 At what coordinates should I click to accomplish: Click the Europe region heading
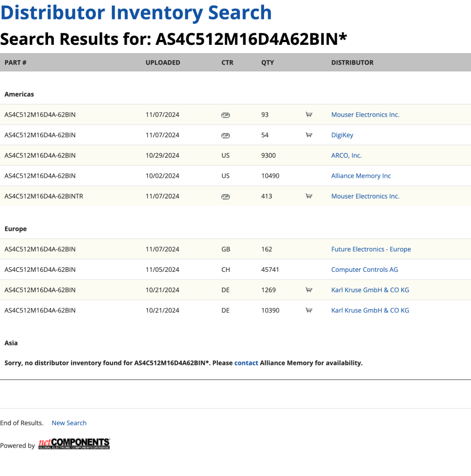(x=15, y=229)
